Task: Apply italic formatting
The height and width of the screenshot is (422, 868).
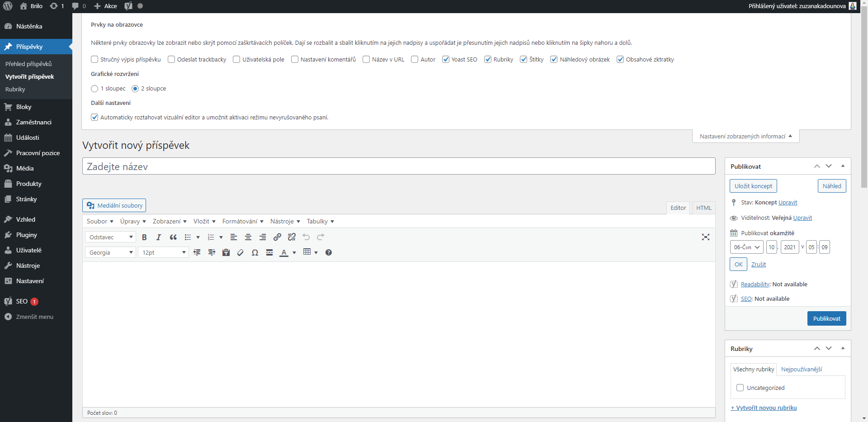Action: (159, 237)
